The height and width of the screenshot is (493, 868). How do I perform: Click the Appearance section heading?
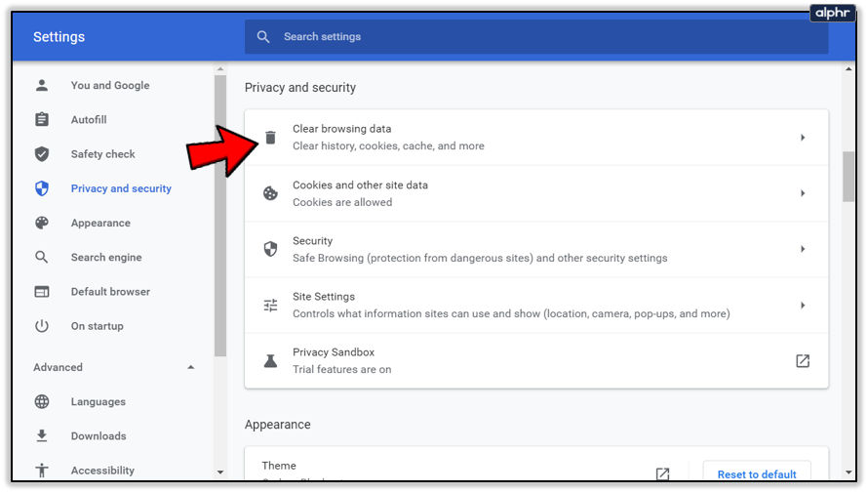(277, 425)
